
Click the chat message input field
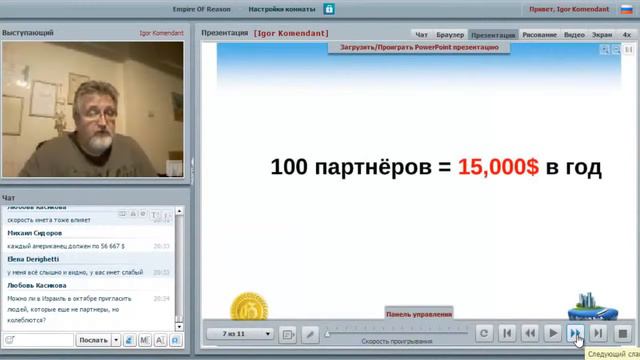[38, 340]
